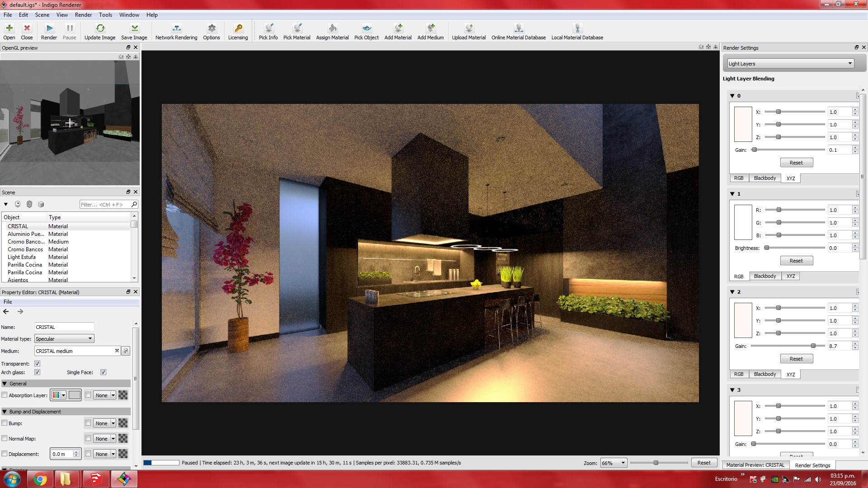This screenshot has height=488, width=868.
Task: Select the Assign Material tool
Action: 332,32
